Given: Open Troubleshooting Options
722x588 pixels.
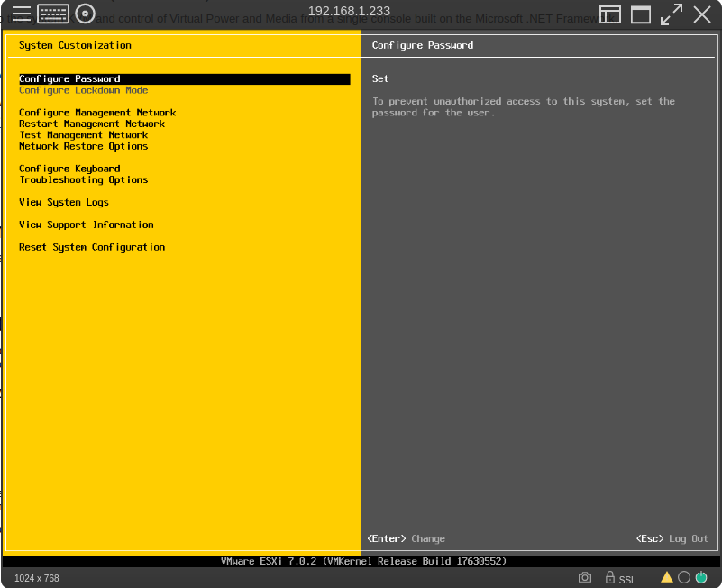Looking at the screenshot, I should point(84,179).
